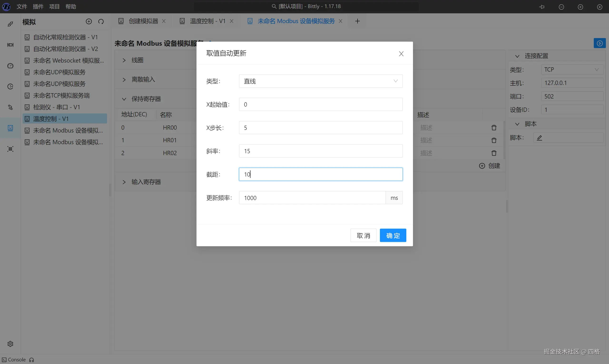Click the 确定 button
Viewport: 609px width, 364px height.
[x=393, y=236]
